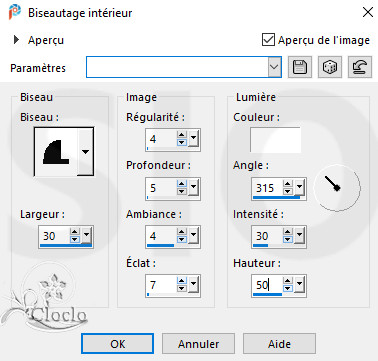The width and height of the screenshot is (378, 361).
Task: Click the Ambiance value field
Action: (161, 236)
